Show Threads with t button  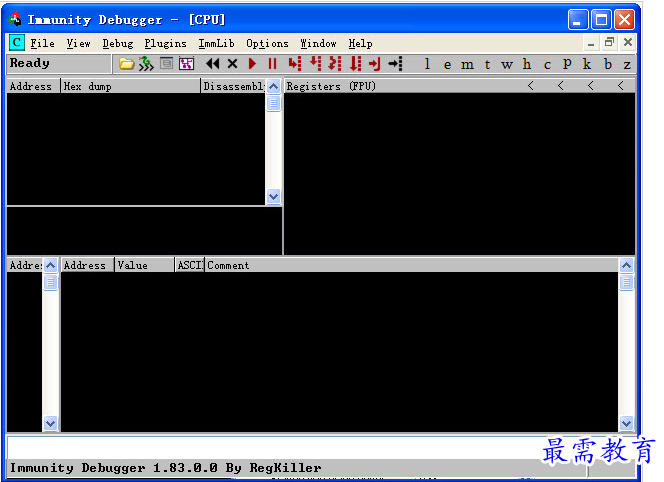pos(487,64)
